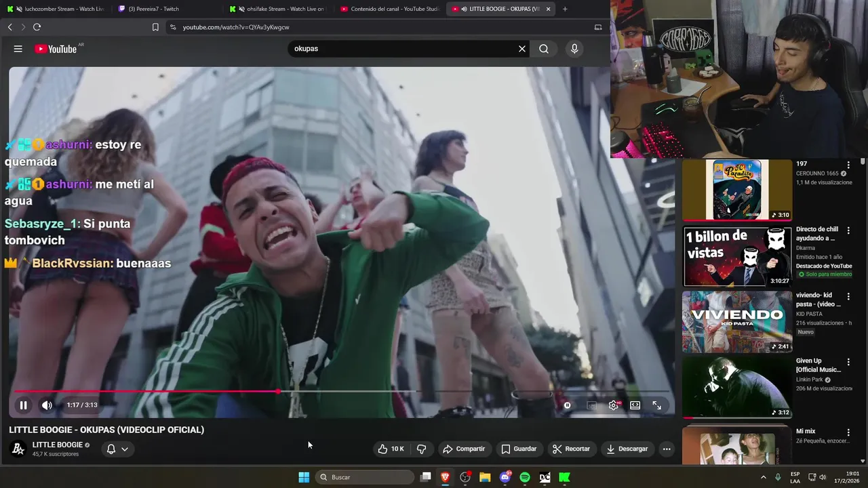
Task: Open options for the 197 video
Action: (848, 165)
